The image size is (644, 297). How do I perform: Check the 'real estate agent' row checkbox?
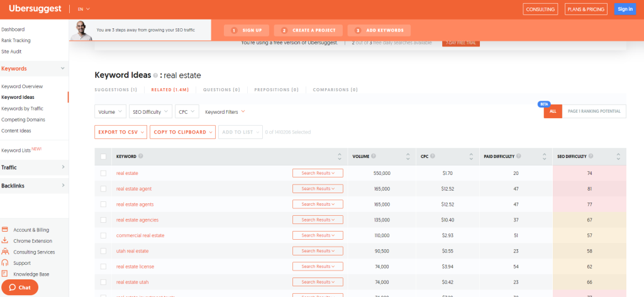104,189
